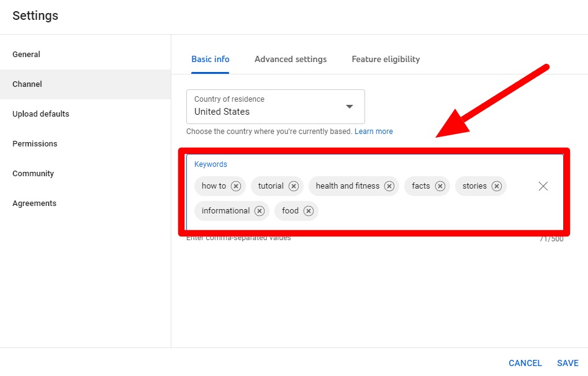Screen dimensions: 588x376
Task: Remove the "tutorial" keyword chip
Action: click(x=294, y=186)
